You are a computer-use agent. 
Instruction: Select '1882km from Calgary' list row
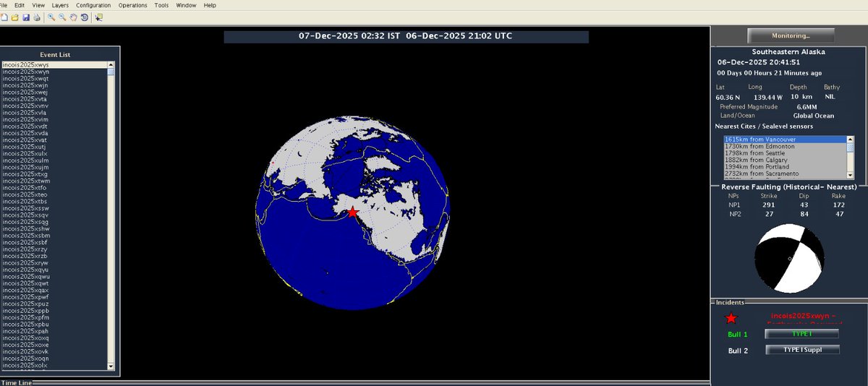tap(785, 160)
